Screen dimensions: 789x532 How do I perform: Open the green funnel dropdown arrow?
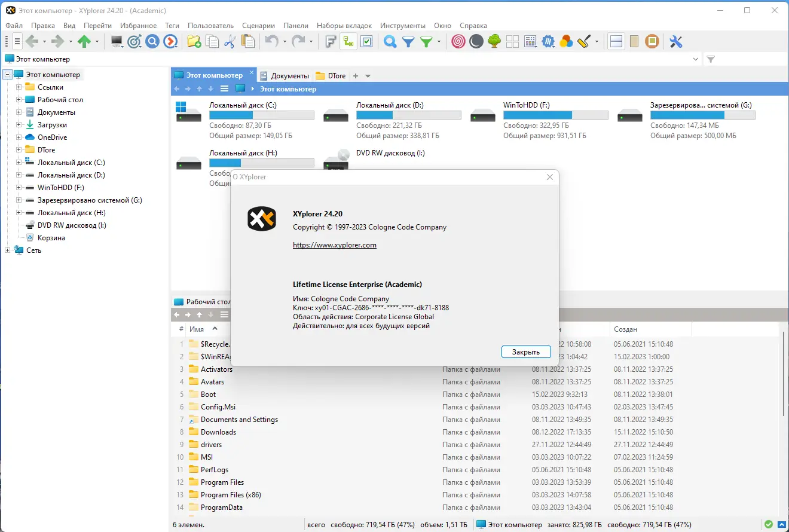(x=439, y=41)
